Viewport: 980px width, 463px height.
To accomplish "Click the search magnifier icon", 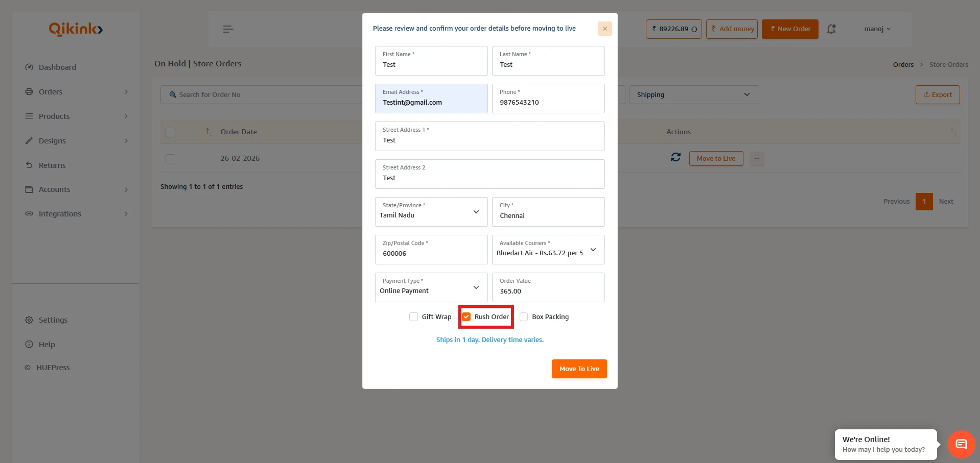I will (x=173, y=94).
